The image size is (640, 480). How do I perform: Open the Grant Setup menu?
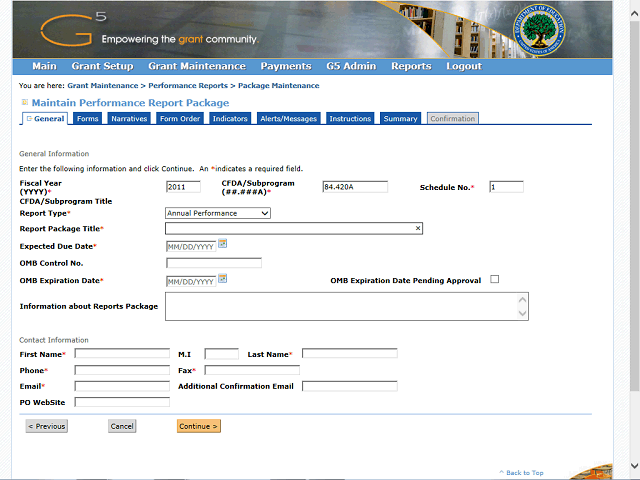click(102, 66)
